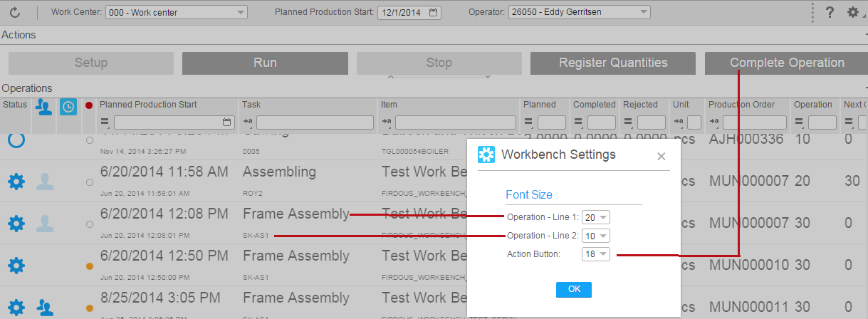
Task: Click OK in Workbench Settings dialog
Action: point(573,289)
